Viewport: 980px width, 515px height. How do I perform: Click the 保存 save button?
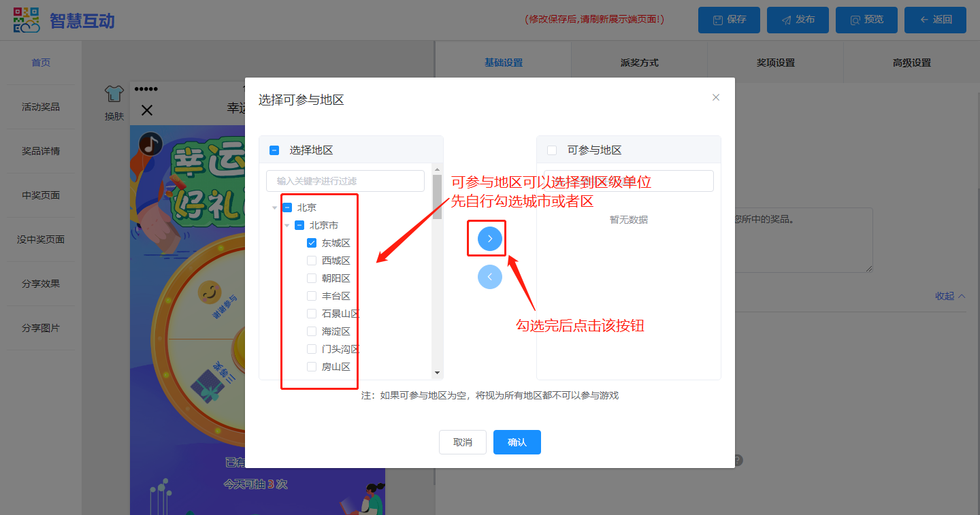coord(729,20)
